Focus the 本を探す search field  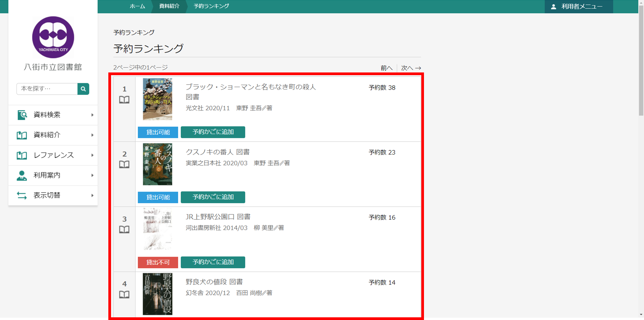click(x=47, y=89)
